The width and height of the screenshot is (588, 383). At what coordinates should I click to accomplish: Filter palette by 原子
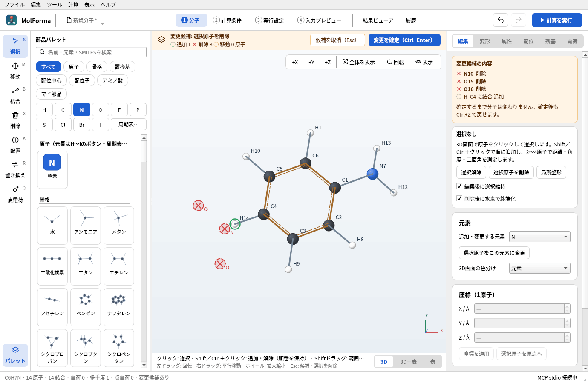pyautogui.click(x=74, y=67)
